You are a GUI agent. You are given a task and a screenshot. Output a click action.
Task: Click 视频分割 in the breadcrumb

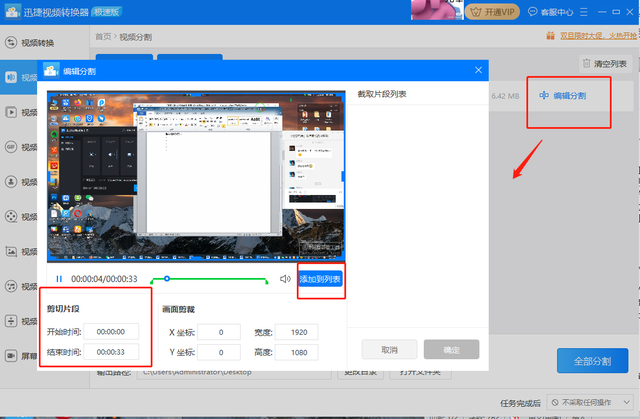coord(136,37)
